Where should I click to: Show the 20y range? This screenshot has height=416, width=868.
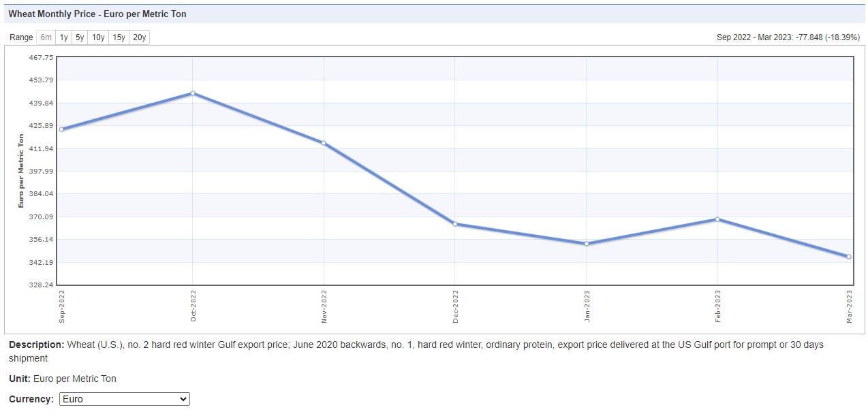click(139, 37)
